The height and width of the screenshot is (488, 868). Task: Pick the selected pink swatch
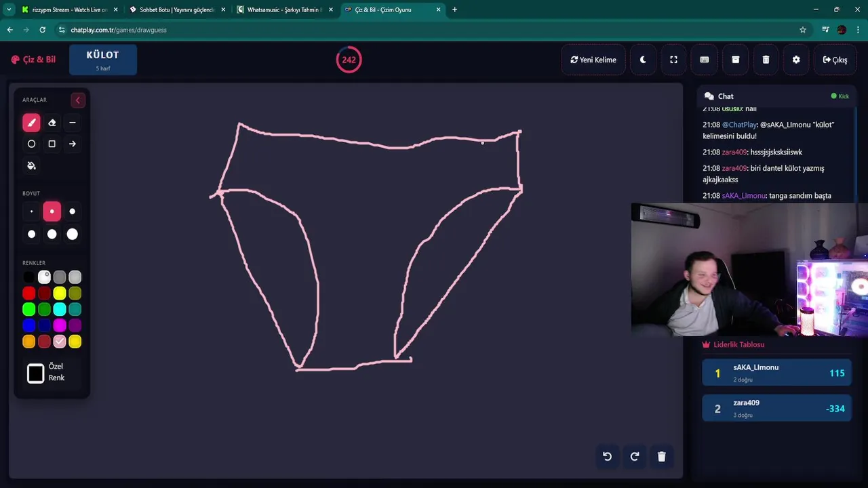60,342
